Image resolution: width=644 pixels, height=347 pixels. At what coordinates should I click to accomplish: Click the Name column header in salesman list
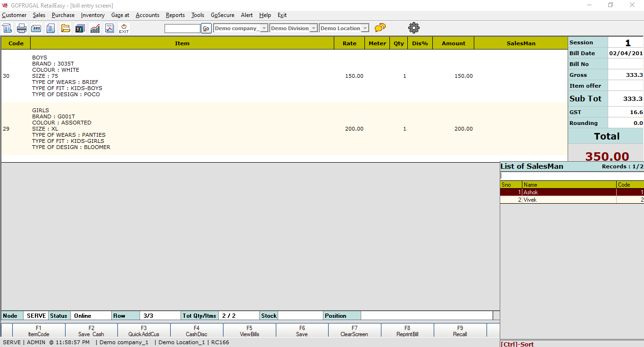click(x=569, y=185)
